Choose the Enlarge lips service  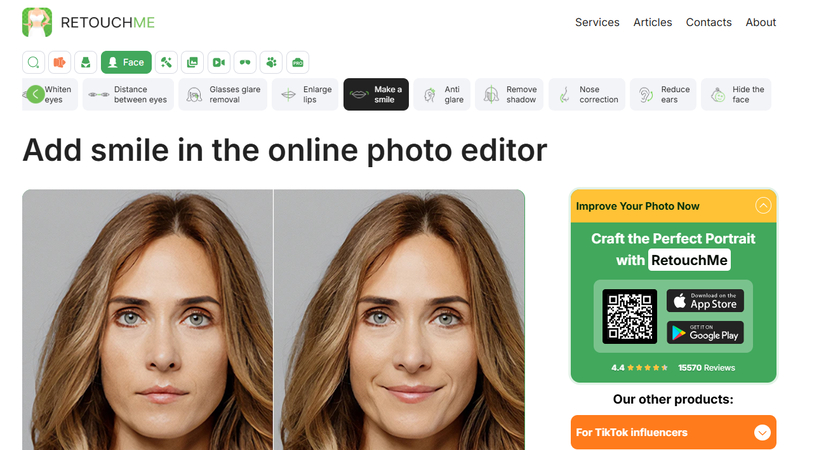coord(305,95)
